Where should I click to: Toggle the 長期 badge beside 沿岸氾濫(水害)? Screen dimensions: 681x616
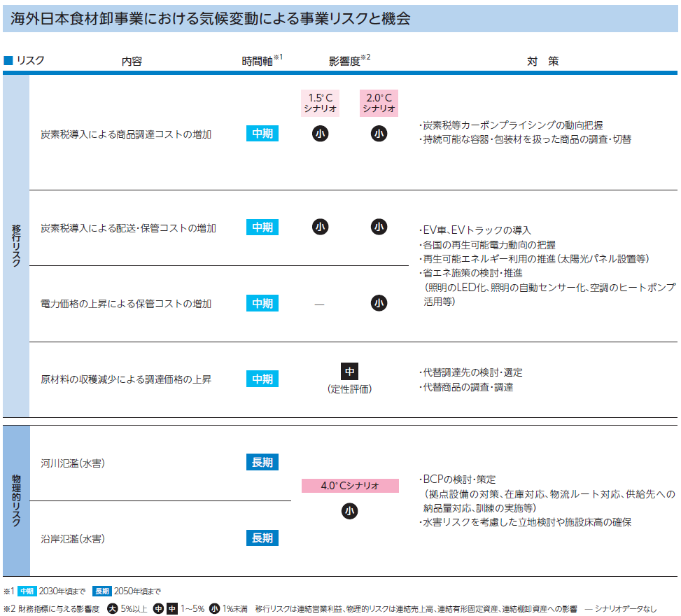[264, 538]
